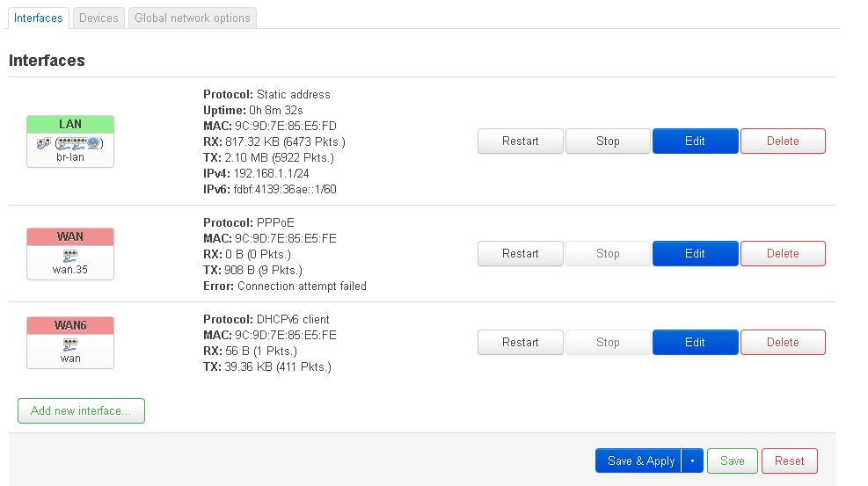This screenshot has width=868, height=486.
Task: Reset pending changes with Reset button
Action: coord(790,461)
